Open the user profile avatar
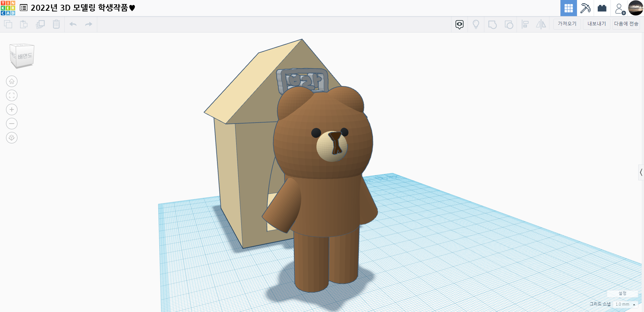 (x=636, y=8)
